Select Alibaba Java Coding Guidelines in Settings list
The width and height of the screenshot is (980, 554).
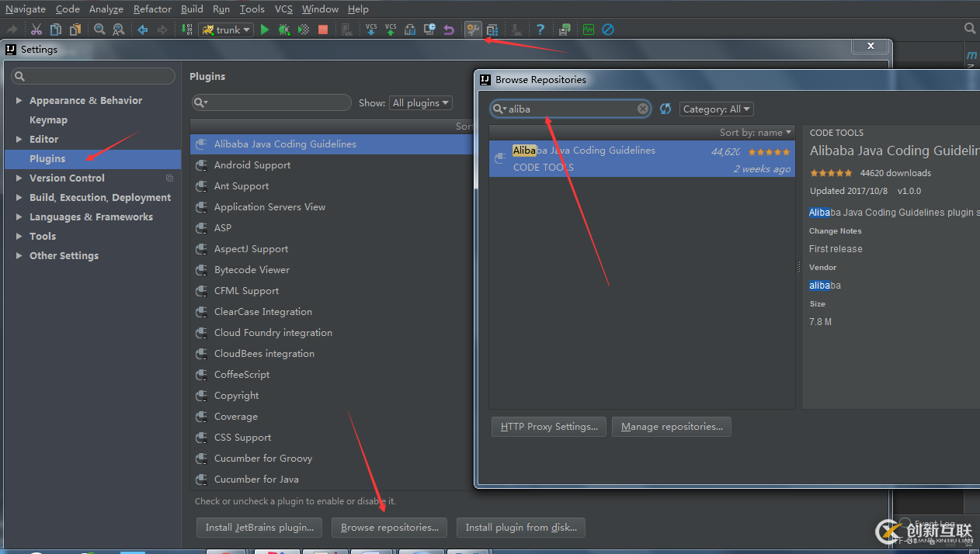331,144
